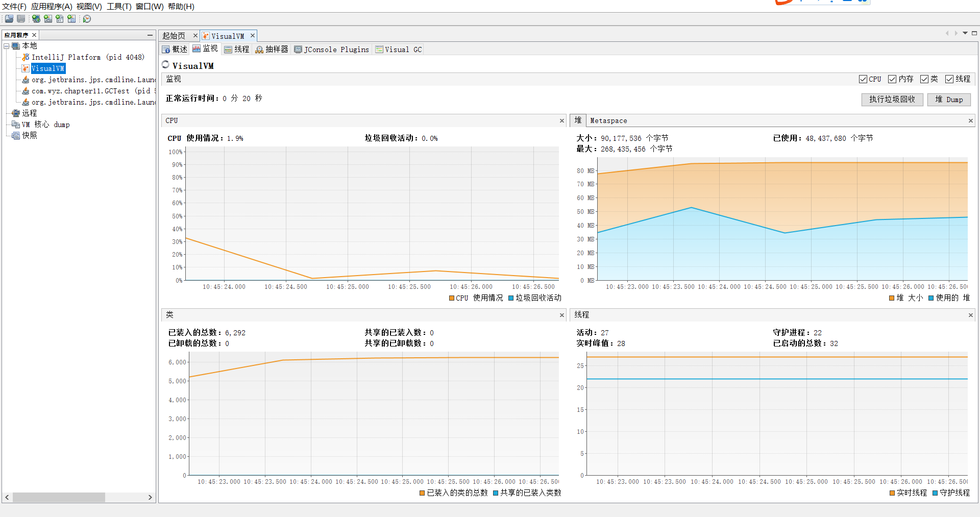
Task: Open the 工具(T) menu
Action: [x=119, y=7]
